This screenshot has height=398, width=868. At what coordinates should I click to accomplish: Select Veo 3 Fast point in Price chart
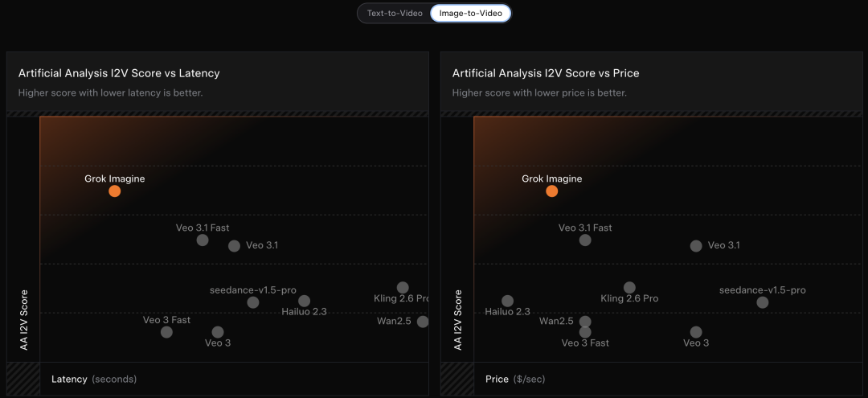coord(585,332)
